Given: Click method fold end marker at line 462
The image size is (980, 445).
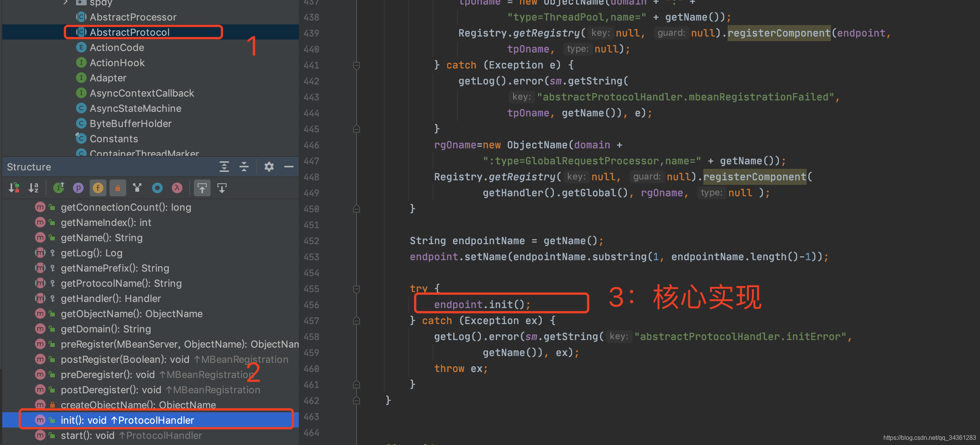Looking at the screenshot, I should pos(357,400).
